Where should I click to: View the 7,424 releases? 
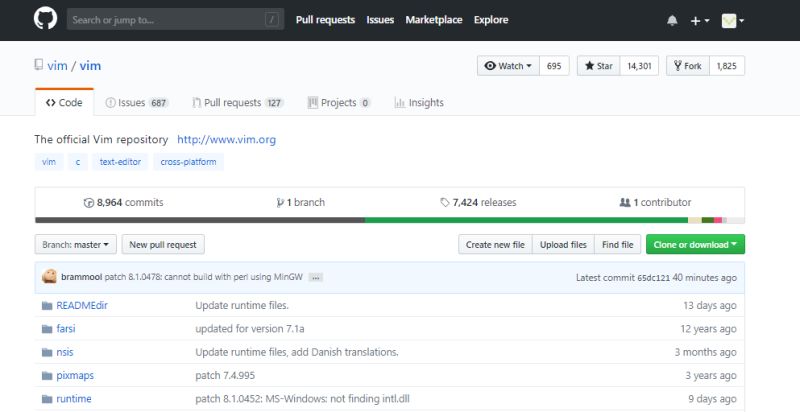[478, 202]
